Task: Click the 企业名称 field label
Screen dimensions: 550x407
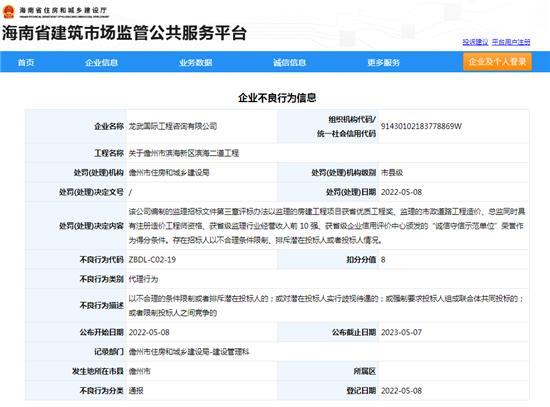Action: click(109, 126)
